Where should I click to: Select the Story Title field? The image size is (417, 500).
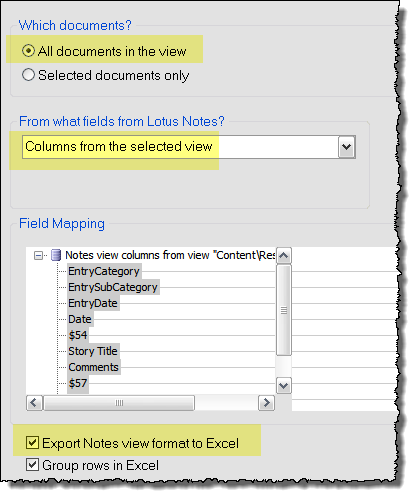click(x=93, y=351)
